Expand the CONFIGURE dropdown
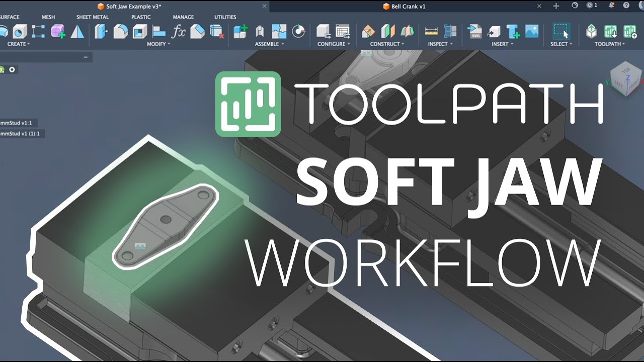The width and height of the screenshot is (644, 362). (334, 44)
